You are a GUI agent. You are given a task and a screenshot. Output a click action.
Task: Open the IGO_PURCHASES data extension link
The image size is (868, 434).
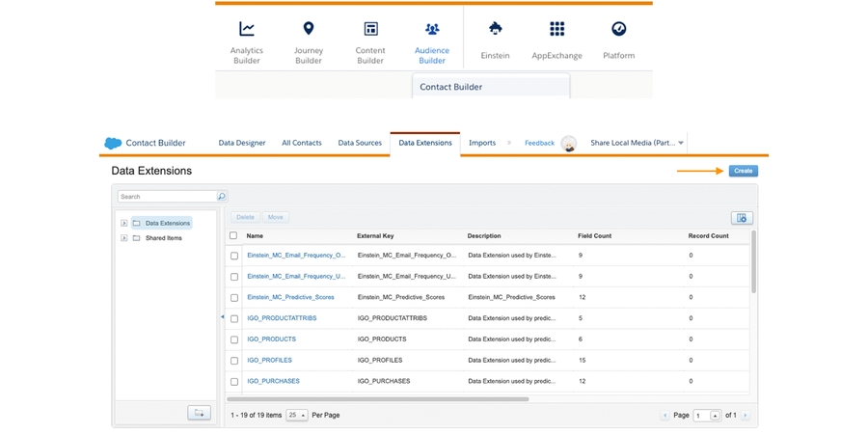coord(273,381)
